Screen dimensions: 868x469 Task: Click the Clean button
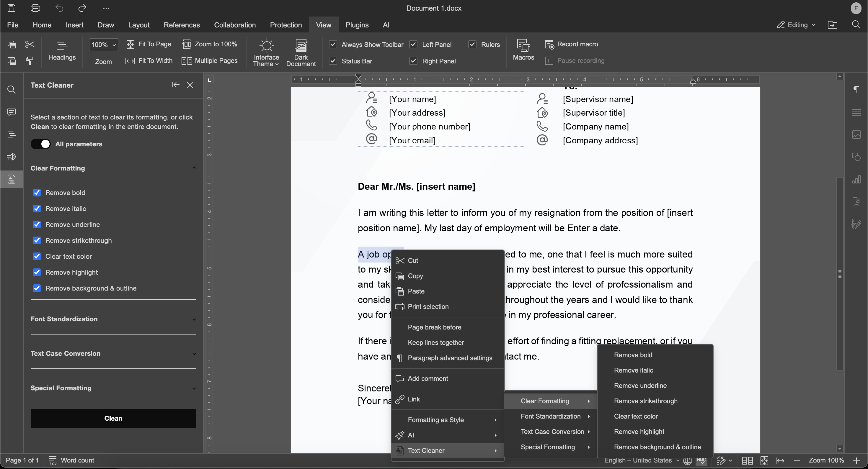click(x=113, y=418)
